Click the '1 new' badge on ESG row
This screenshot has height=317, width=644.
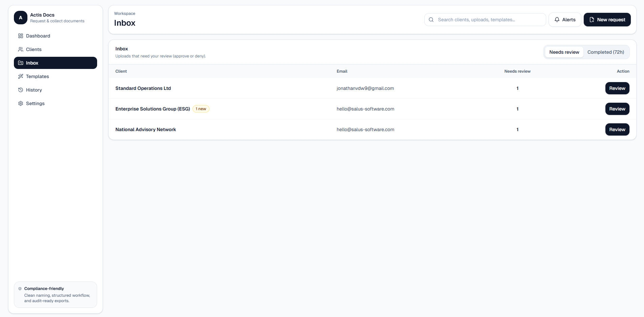coord(201,109)
